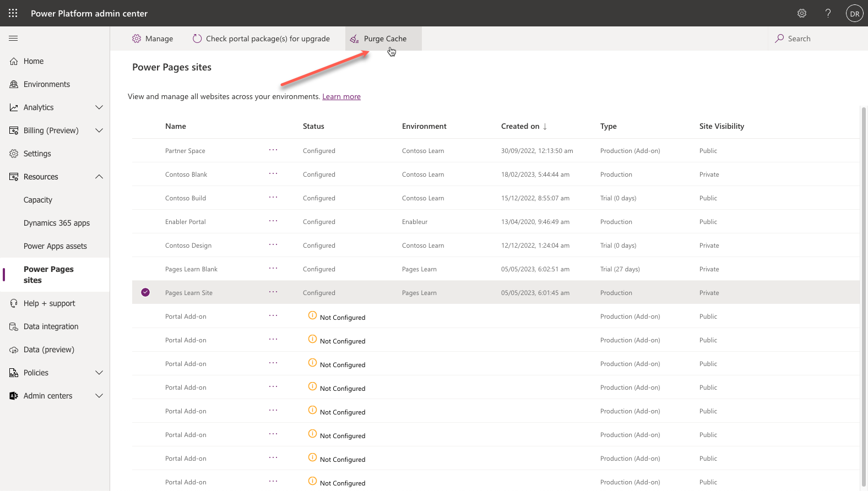This screenshot has height=491, width=868.
Task: Sort by Site Visibility column header
Action: click(x=721, y=126)
